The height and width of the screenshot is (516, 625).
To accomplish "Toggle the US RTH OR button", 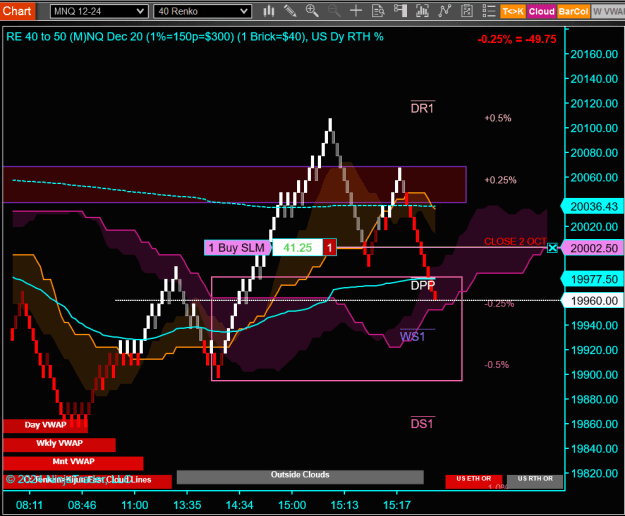I will pyautogui.click(x=535, y=481).
